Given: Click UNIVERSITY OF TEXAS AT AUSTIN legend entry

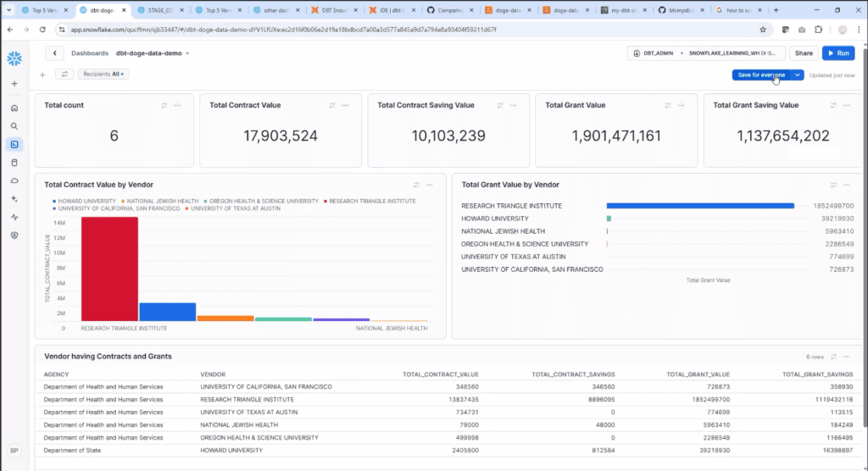Looking at the screenshot, I should pyautogui.click(x=232, y=208).
